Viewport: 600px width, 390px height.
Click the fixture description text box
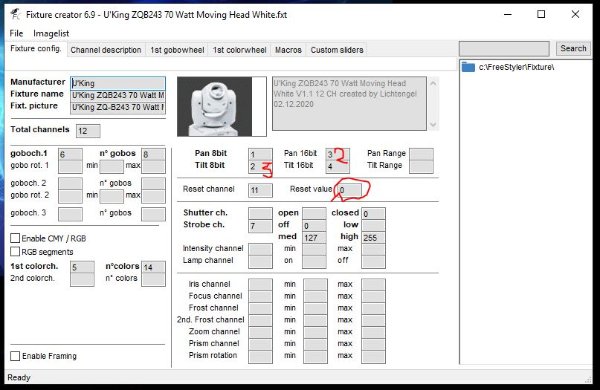click(x=349, y=103)
